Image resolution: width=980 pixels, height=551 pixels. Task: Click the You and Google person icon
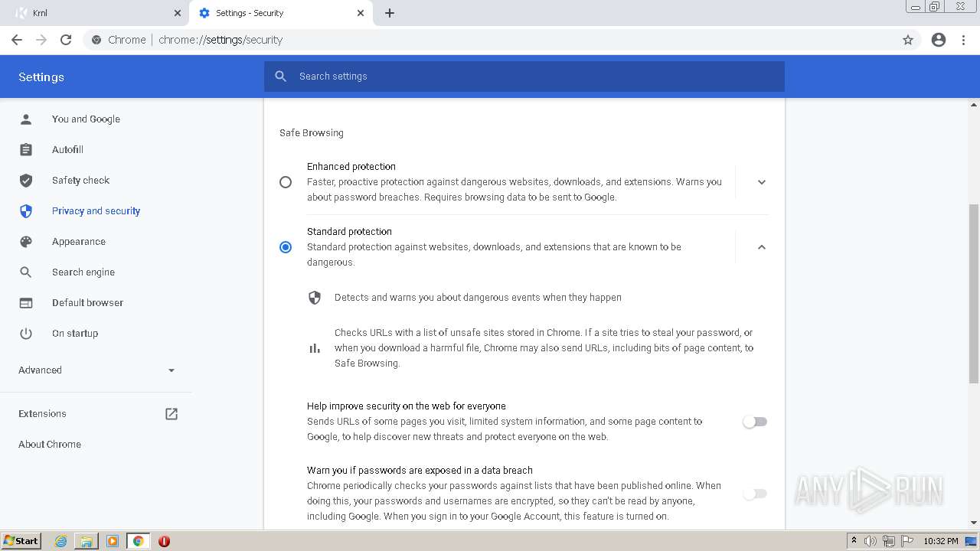click(x=26, y=119)
